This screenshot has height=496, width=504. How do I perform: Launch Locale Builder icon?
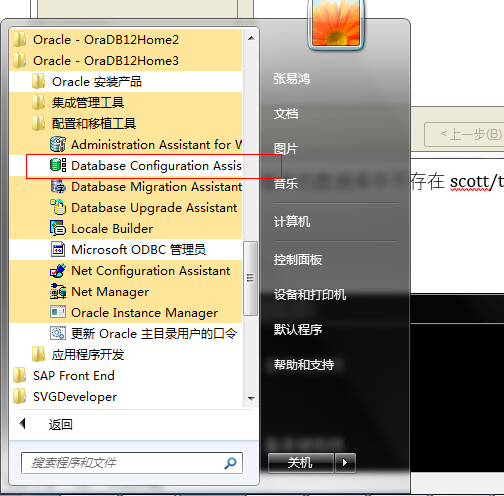pyautogui.click(x=58, y=228)
